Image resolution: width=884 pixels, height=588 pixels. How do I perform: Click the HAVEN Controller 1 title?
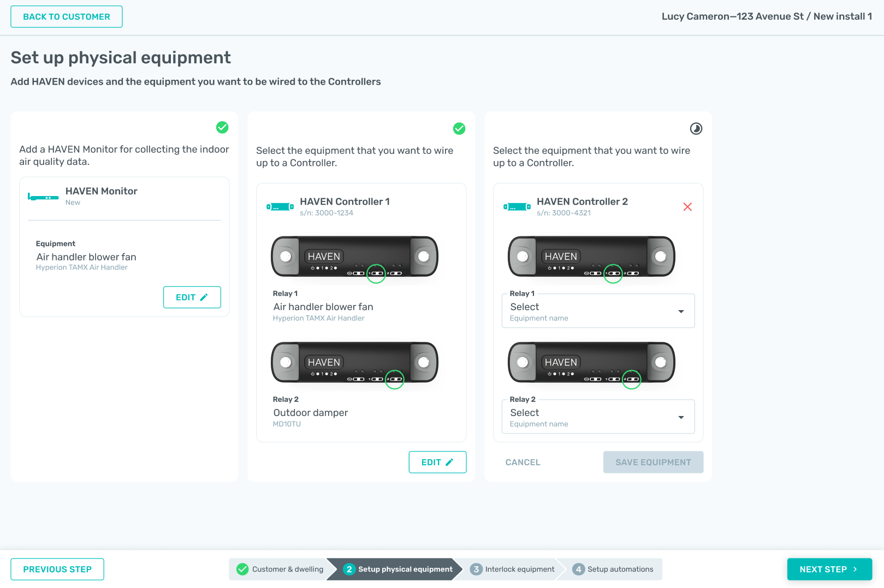click(345, 201)
